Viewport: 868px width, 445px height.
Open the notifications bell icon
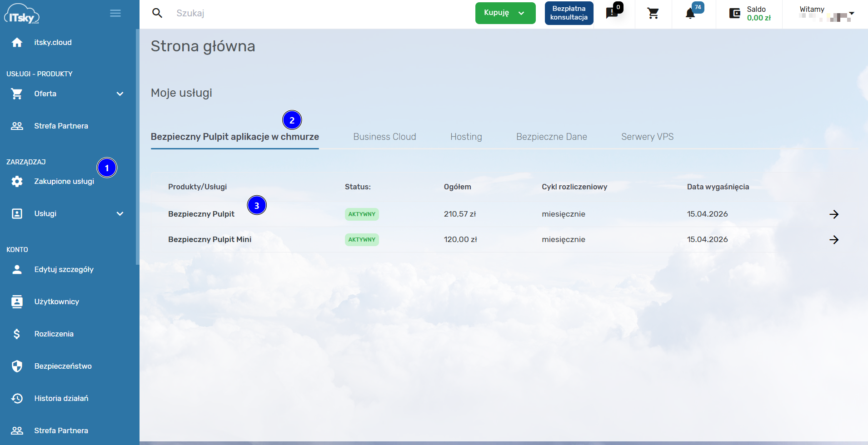pos(690,14)
